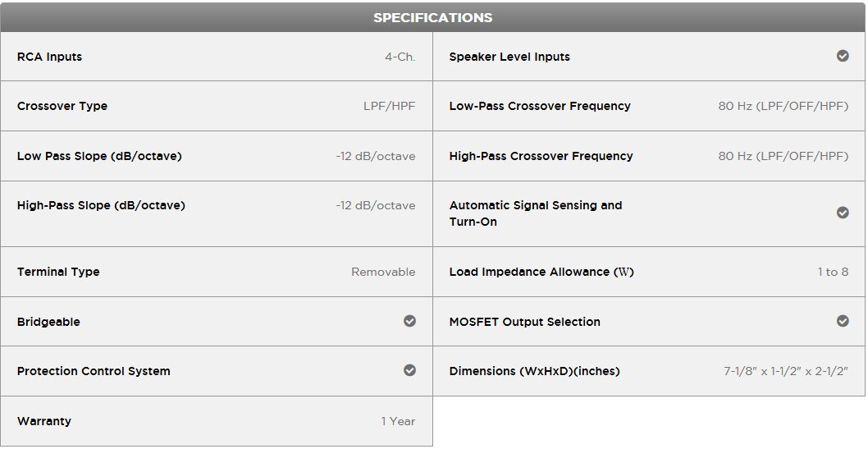Select the 7-1/8" x 1-1/2" dimensions value

coord(786,371)
